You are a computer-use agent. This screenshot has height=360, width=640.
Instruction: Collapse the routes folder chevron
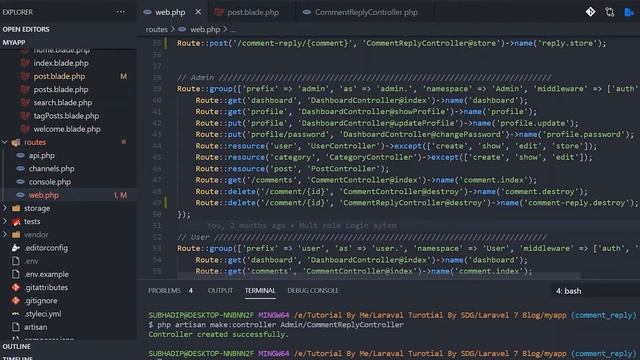pyautogui.click(x=4, y=142)
